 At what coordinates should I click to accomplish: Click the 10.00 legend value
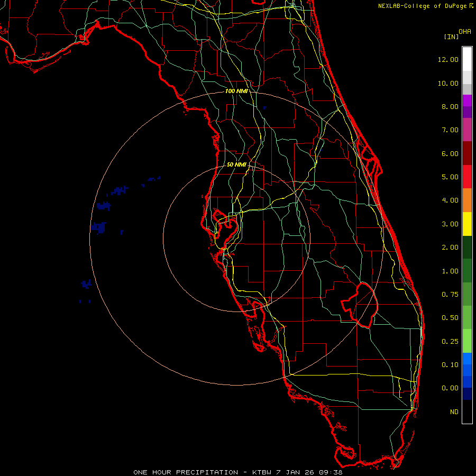tap(448, 83)
